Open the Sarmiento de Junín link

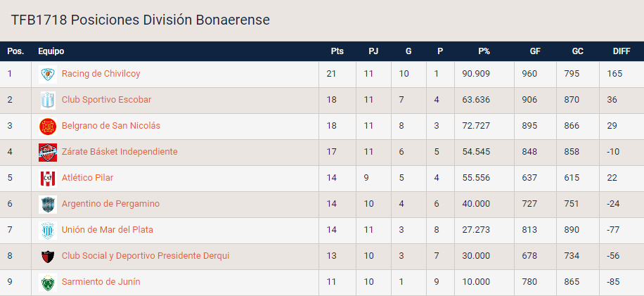pyautogui.click(x=101, y=282)
